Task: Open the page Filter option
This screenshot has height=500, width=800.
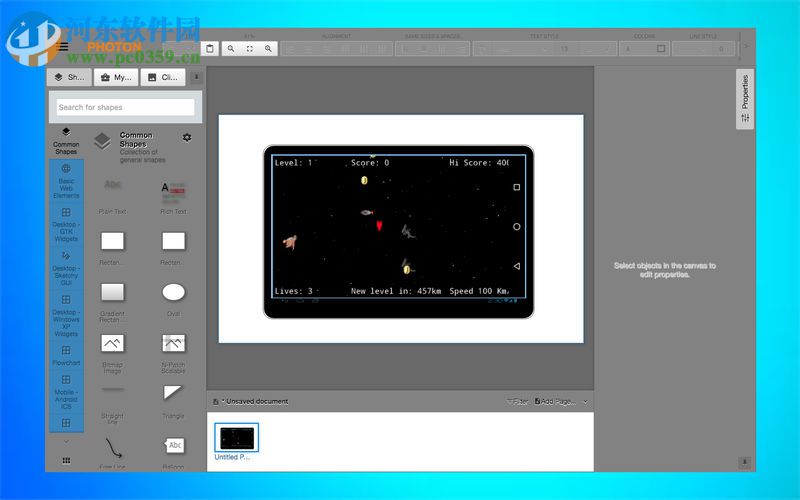Action: (x=517, y=402)
